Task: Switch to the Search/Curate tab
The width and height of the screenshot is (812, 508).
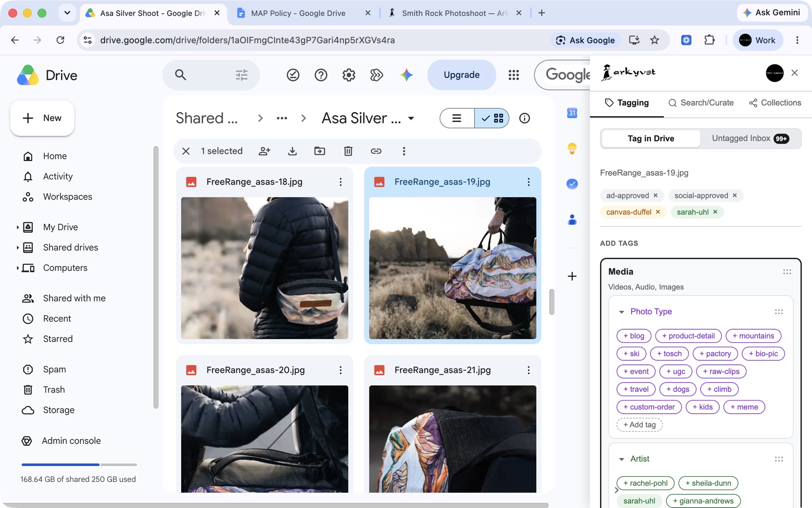Action: [x=701, y=103]
